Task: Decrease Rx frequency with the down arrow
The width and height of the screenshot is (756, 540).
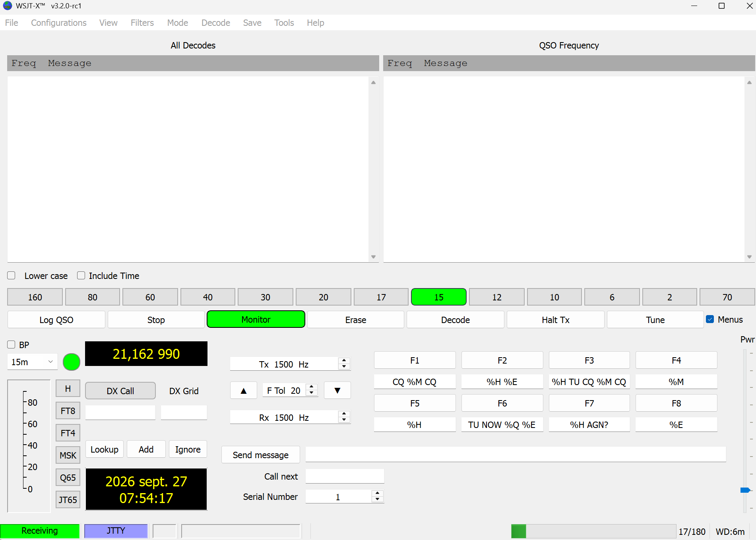Action: [344, 420]
